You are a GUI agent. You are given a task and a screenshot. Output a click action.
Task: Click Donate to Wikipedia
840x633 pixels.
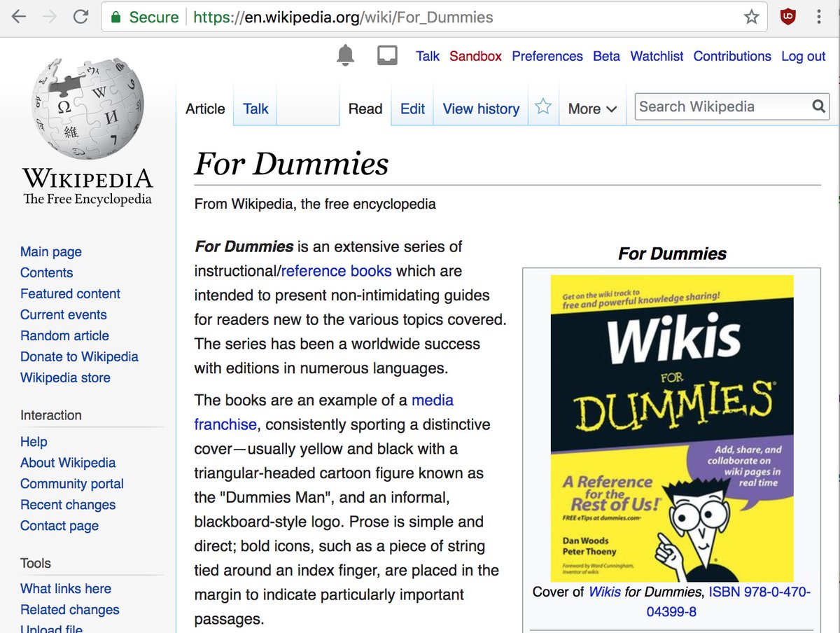click(79, 356)
